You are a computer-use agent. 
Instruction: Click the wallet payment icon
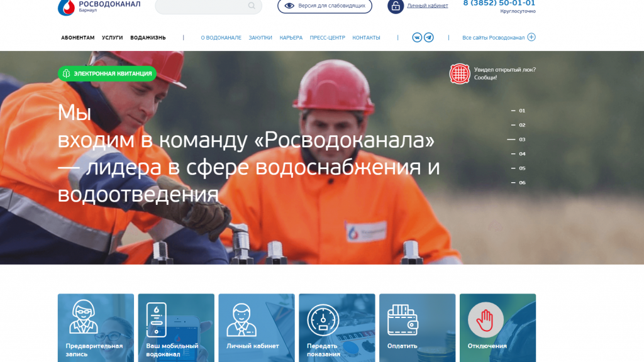pos(402,320)
